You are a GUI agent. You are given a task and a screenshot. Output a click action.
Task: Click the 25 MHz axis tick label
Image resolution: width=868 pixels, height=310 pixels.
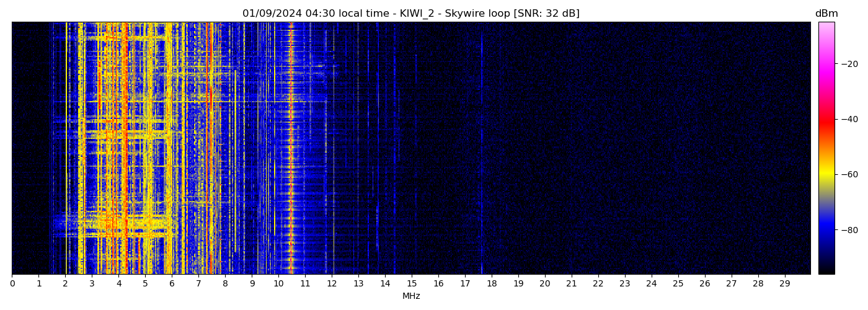click(x=678, y=284)
